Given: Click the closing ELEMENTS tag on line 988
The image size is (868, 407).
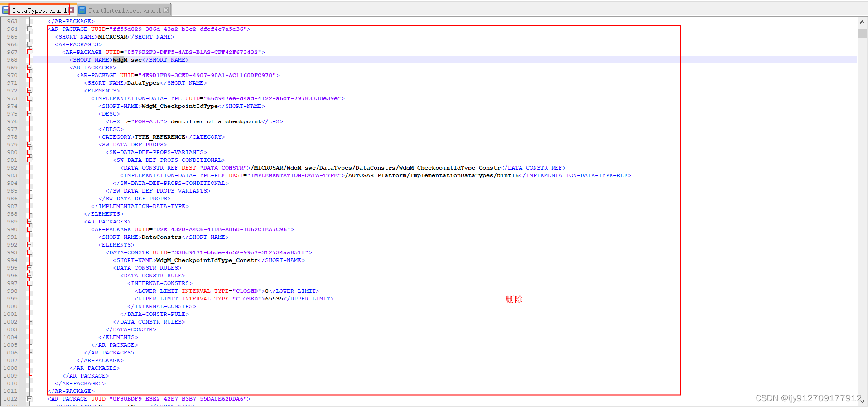Looking at the screenshot, I should (x=104, y=214).
